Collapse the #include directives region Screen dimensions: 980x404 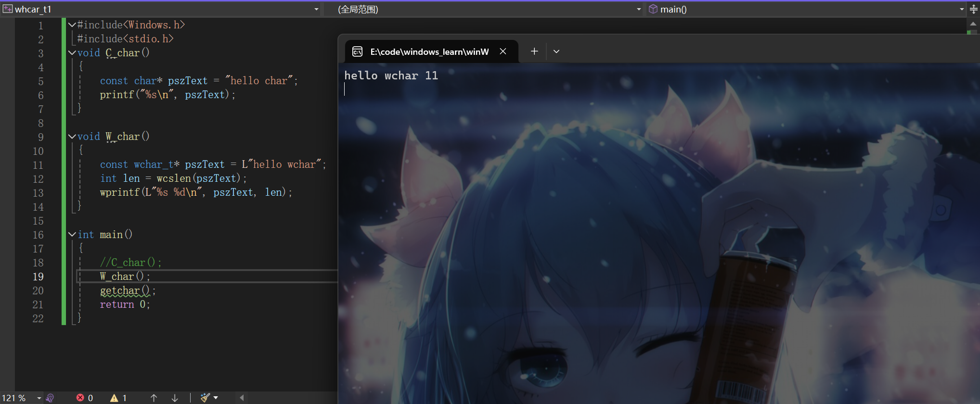click(72, 25)
